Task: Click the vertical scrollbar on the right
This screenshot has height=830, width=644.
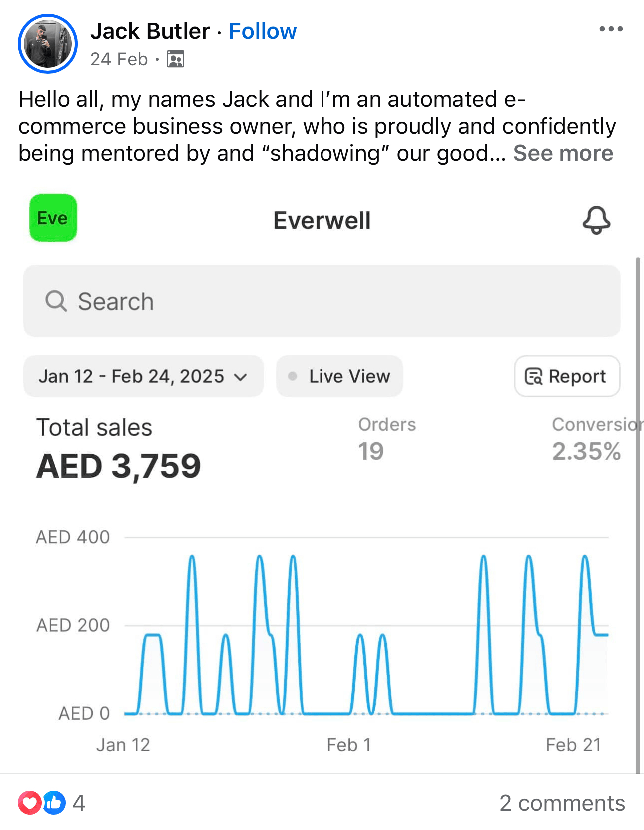Action: tap(638, 514)
